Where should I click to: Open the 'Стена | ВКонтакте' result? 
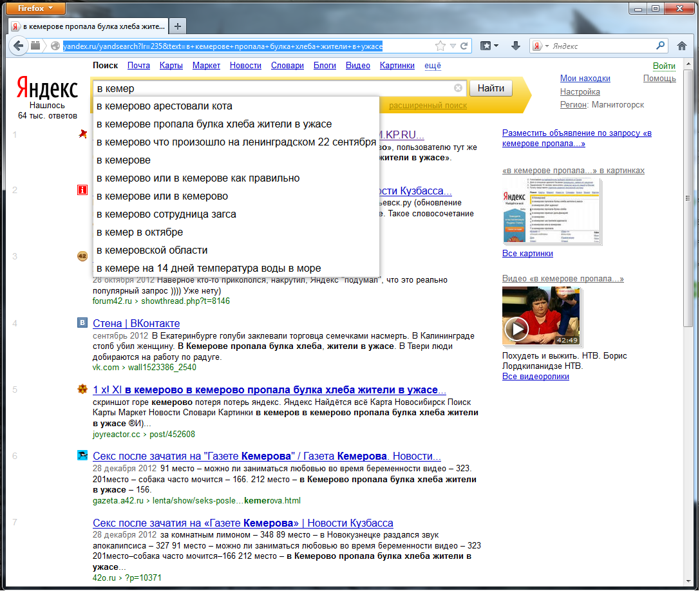tap(136, 323)
